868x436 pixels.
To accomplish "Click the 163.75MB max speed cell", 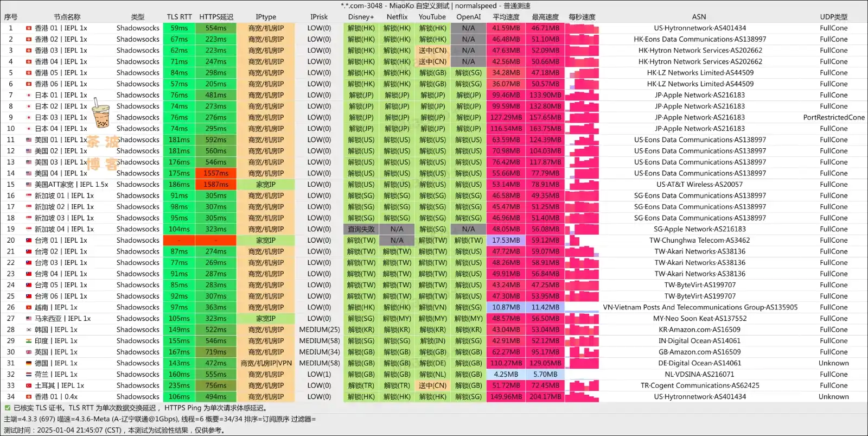I will point(545,129).
